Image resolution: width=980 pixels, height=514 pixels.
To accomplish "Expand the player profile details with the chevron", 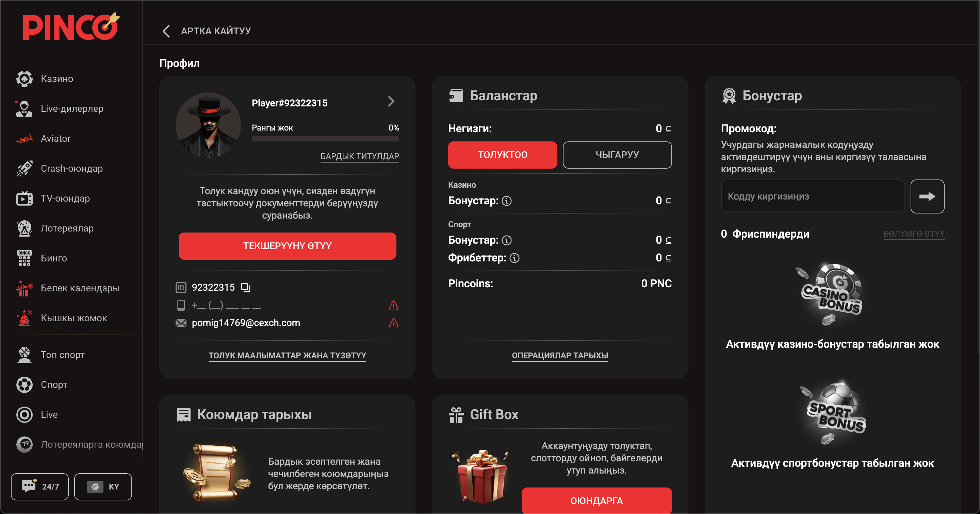I will [391, 102].
